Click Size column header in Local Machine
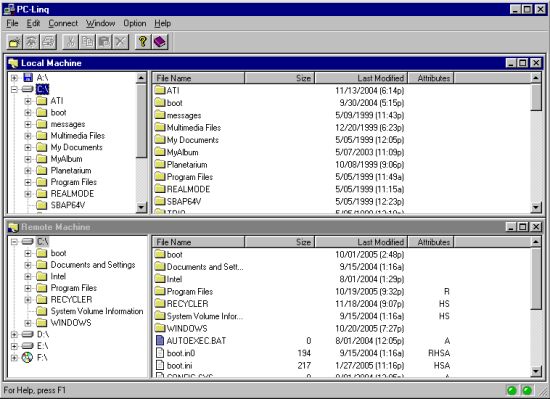This screenshot has width=550, height=399. pyautogui.click(x=280, y=78)
